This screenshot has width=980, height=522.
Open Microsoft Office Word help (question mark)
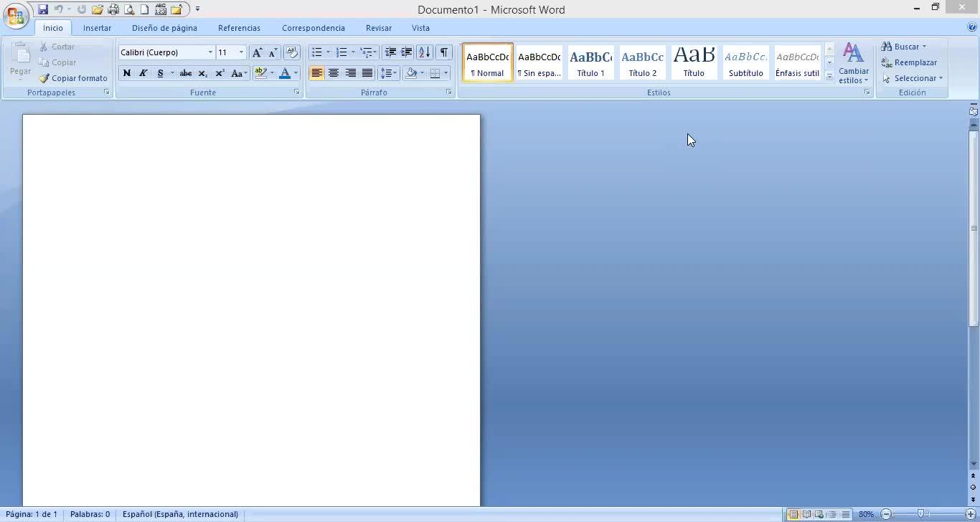[x=972, y=27]
